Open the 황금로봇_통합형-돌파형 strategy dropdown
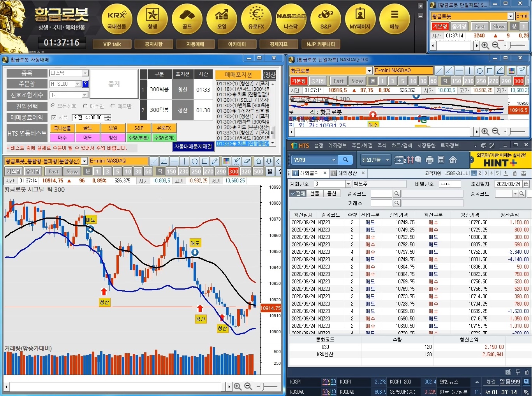The width and height of the screenshot is (532, 396). pyautogui.click(x=84, y=161)
